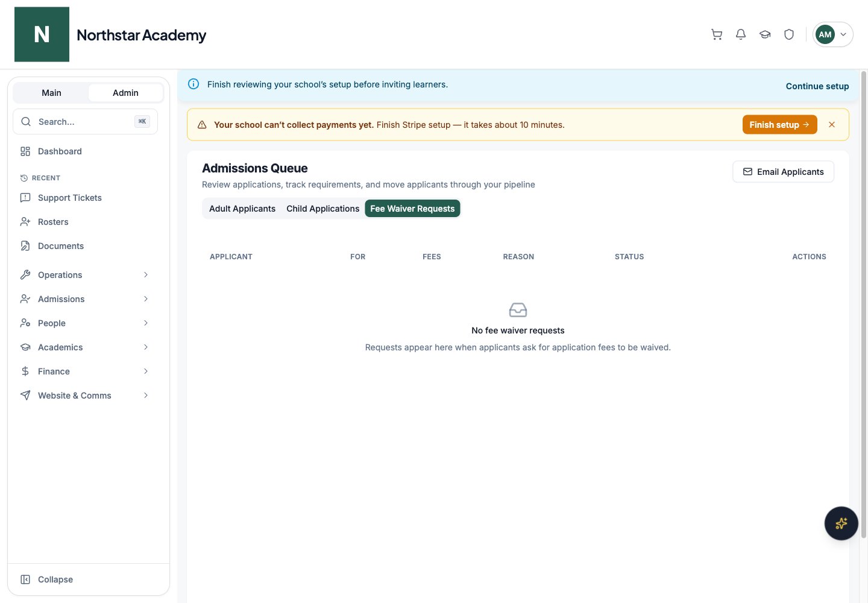Click the graduation cap icon in header
This screenshot has width=868, height=603.
tap(765, 34)
